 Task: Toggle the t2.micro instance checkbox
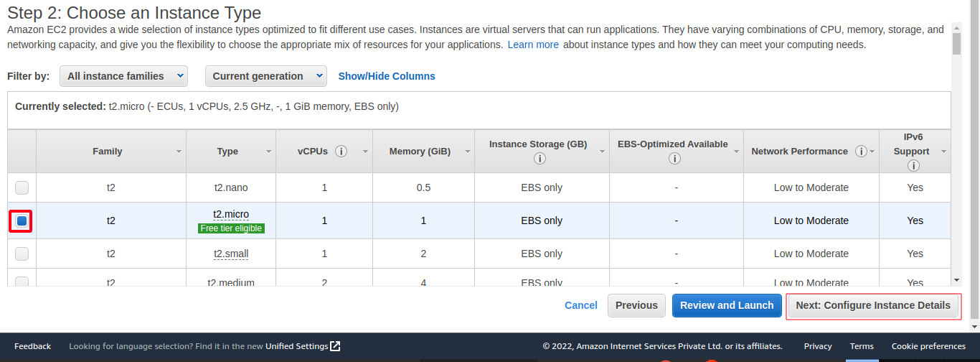point(22,221)
